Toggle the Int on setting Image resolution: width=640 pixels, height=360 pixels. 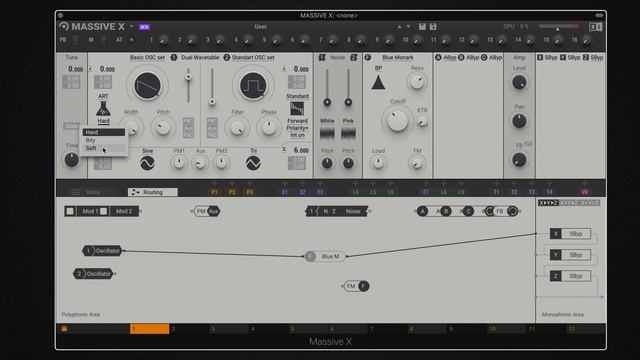[x=297, y=135]
